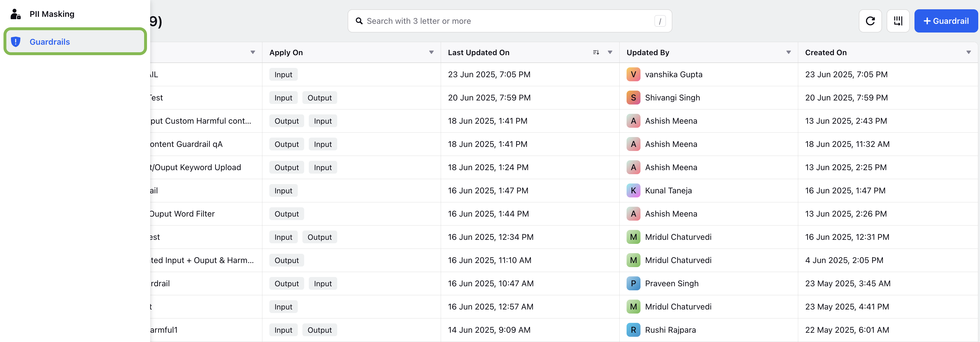The width and height of the screenshot is (980, 342).
Task: Click the Guardrails shield icon
Action: (15, 42)
